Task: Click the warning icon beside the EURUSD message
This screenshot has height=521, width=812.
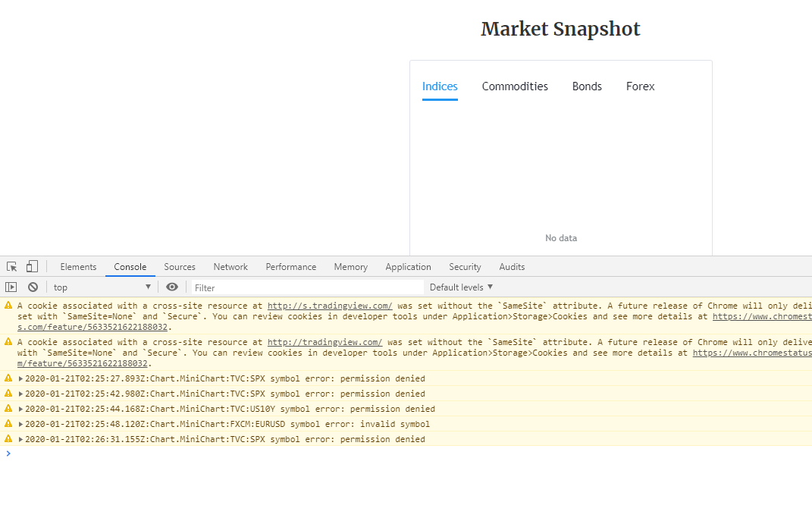Action: 8,424
